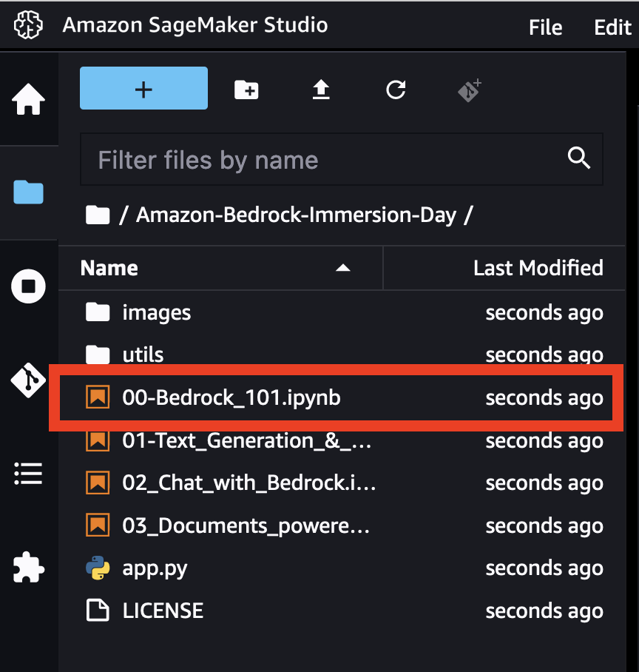Click the Python icon beside app.py
This screenshot has width=639, height=672.
[98, 568]
